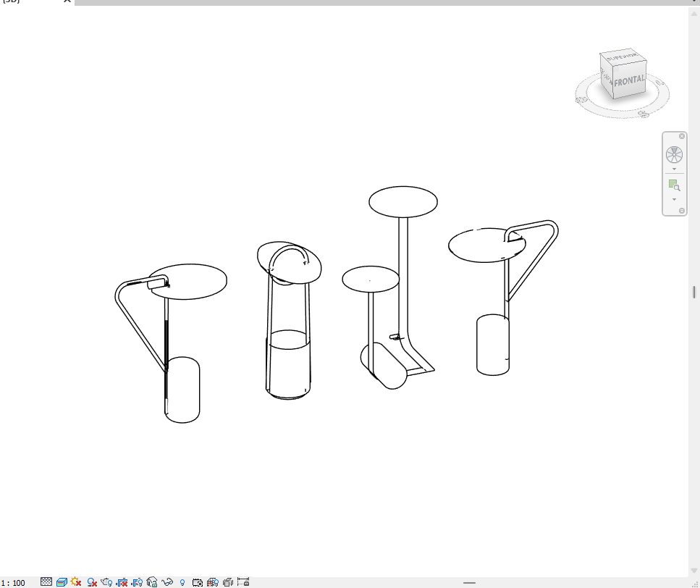Expand the Zoom options dropdown arrow
Screen dimensions: 700x588
[674, 200]
